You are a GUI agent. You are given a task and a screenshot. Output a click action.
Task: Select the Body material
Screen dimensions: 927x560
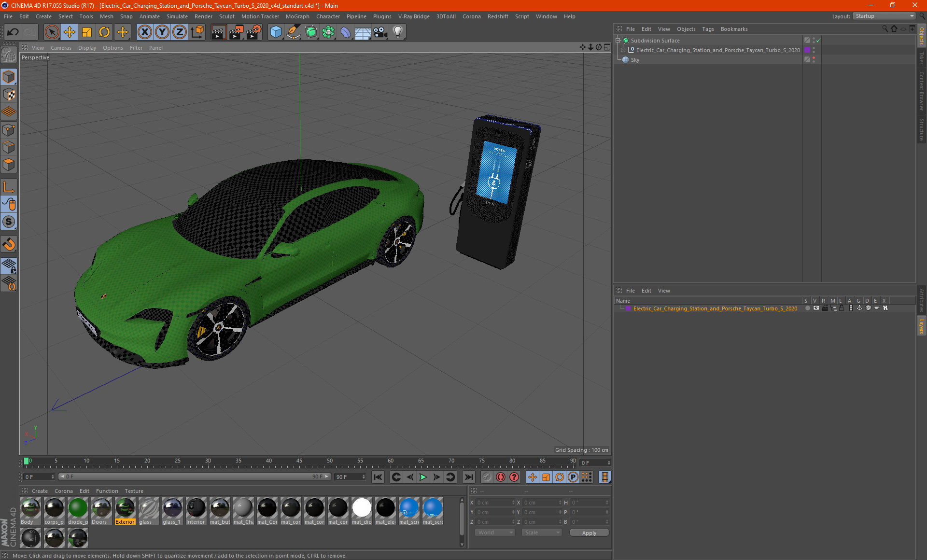pyautogui.click(x=30, y=511)
